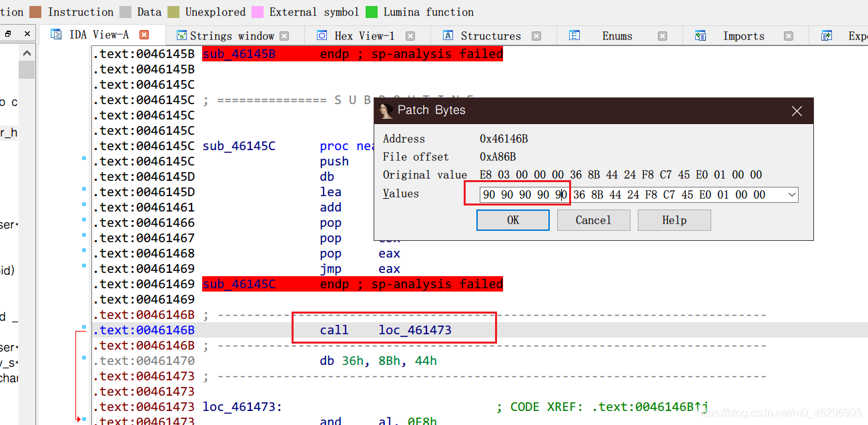Click the S U B R O U T I N E separator comment
Image resolution: width=868 pixels, height=425 pixels.
pyautogui.click(x=340, y=100)
